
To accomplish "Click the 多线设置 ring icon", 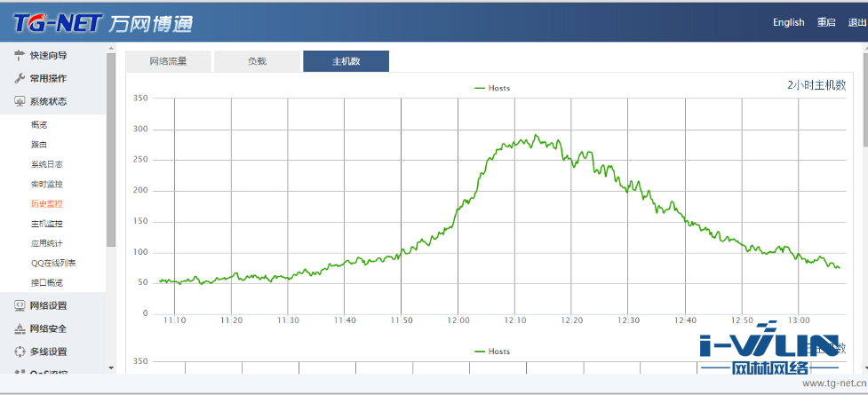I will pos(20,352).
